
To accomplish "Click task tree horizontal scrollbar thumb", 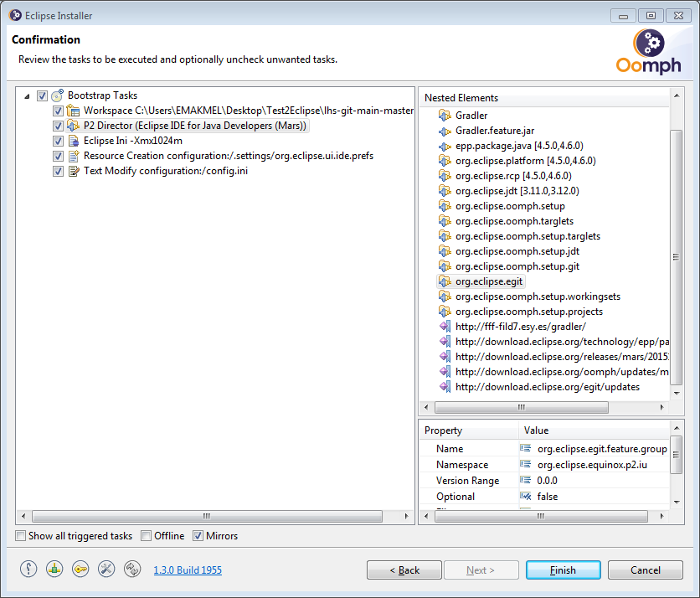I will [x=207, y=516].
